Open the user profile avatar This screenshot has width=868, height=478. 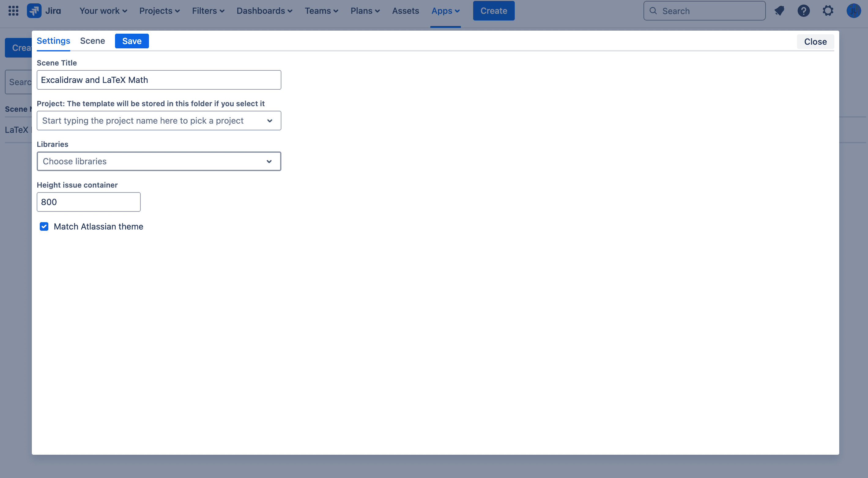click(854, 11)
